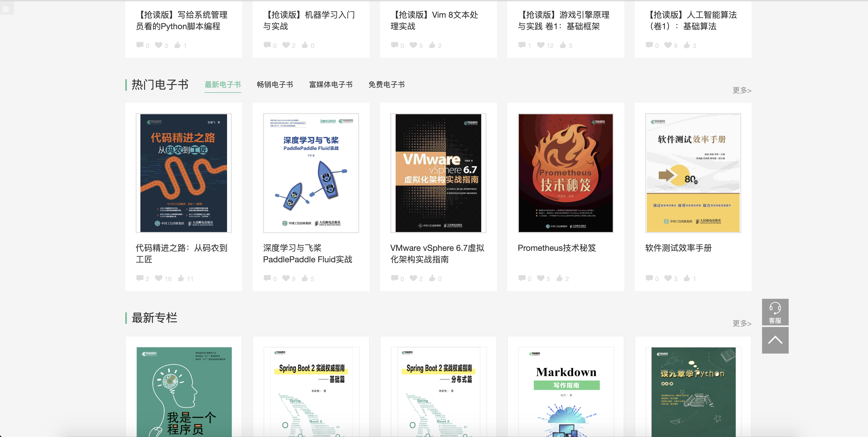
Task: Click the VMware vSphere 6.7 book cover
Action: coord(438,173)
